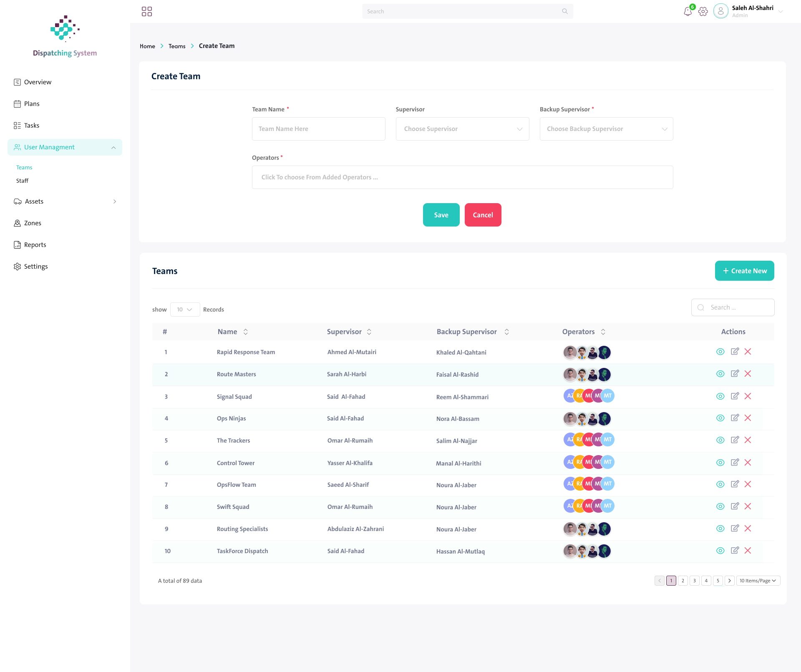
Task: Open the Choose Supervisor dropdown
Action: (x=462, y=129)
